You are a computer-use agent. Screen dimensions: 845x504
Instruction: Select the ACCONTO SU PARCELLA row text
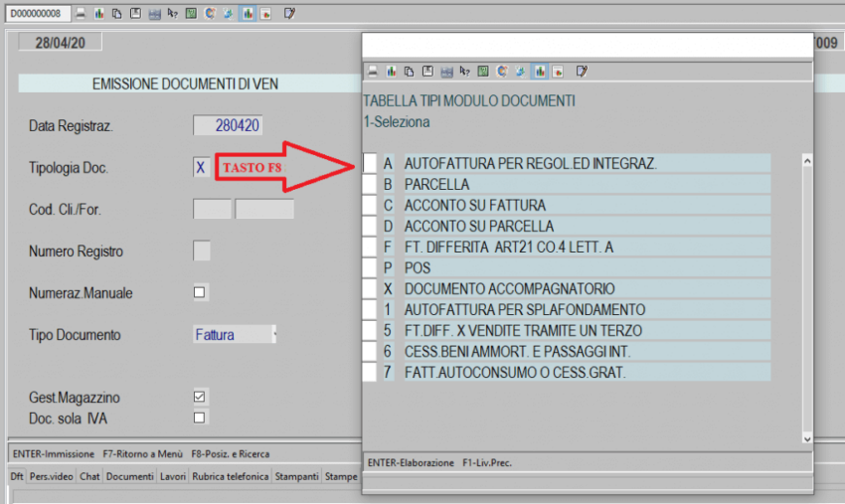479,227
